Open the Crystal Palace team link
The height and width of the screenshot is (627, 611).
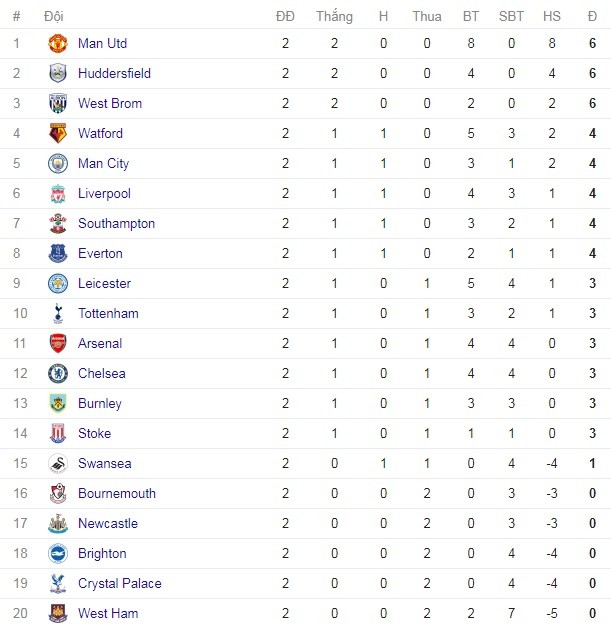pos(120,583)
